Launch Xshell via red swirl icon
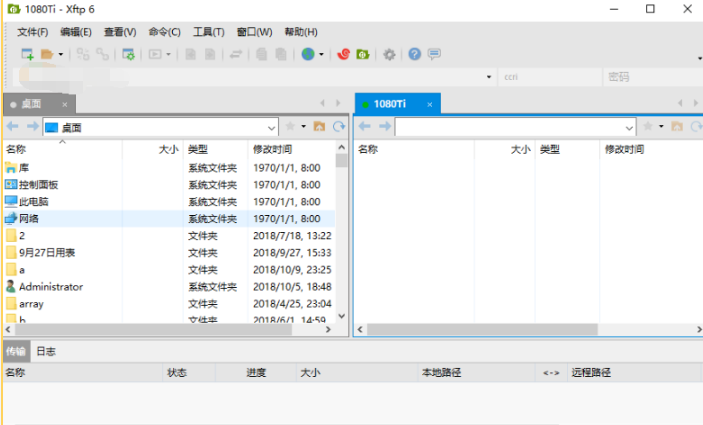 (343, 54)
